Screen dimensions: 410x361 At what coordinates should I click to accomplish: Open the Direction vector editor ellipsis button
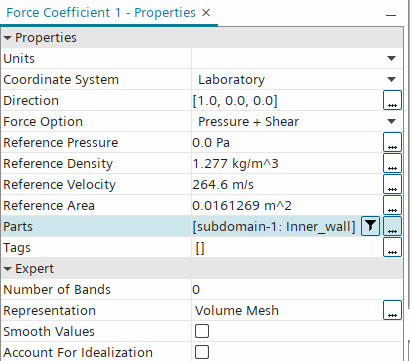click(392, 100)
